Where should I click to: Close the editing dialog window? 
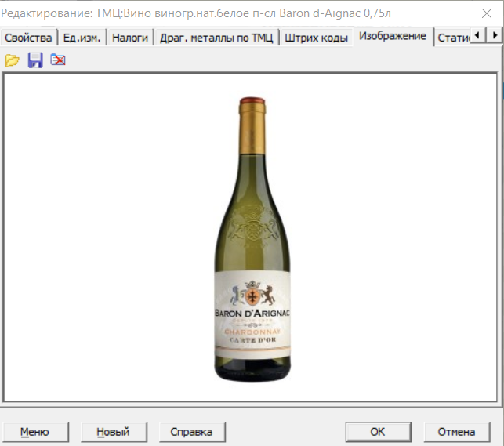(x=484, y=13)
